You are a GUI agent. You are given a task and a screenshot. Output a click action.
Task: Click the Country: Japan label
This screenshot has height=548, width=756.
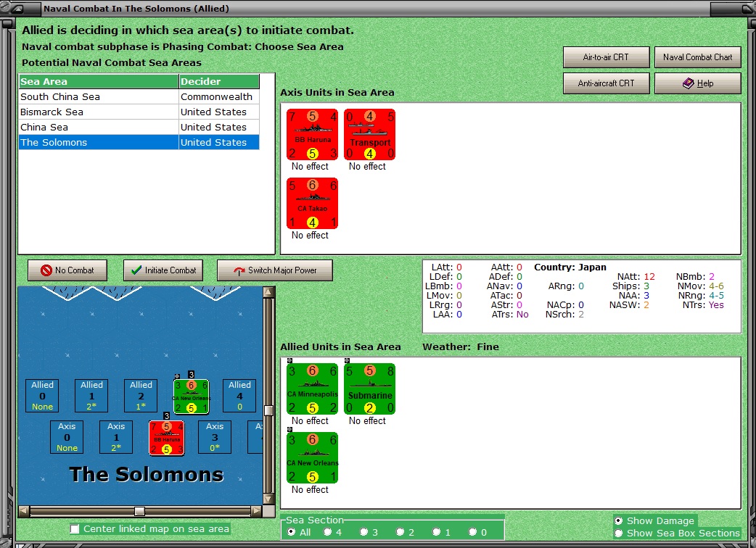(570, 267)
